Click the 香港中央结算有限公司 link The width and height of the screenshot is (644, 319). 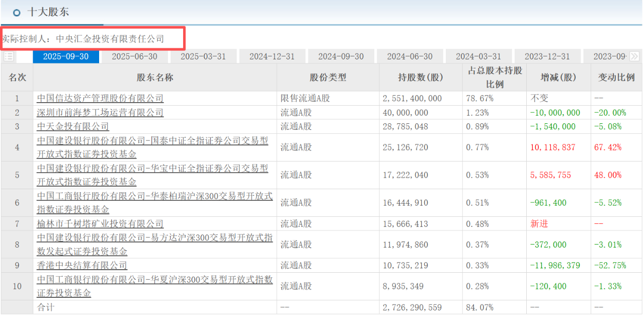(82, 265)
